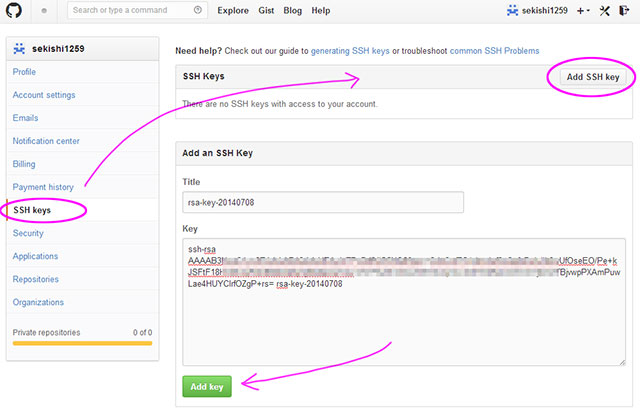Click sidebar sekishi1259 avatar icon

[x=19, y=49]
